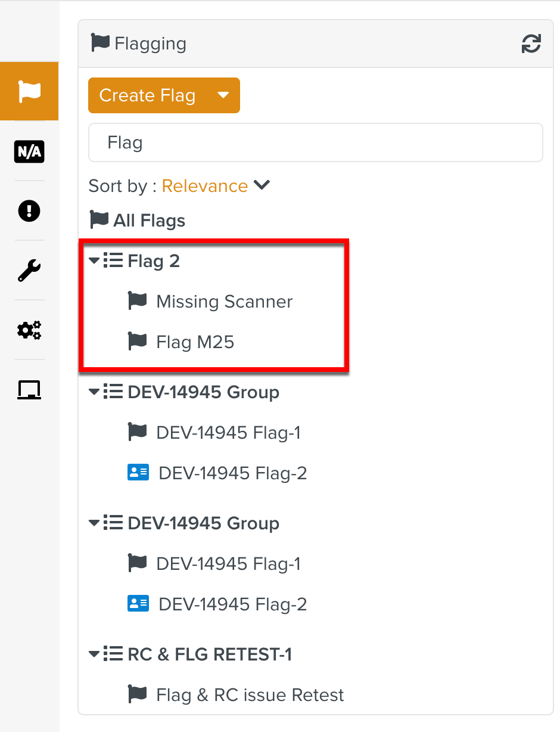This screenshot has width=560, height=732.
Task: Click the flag search input field
Action: tap(315, 143)
